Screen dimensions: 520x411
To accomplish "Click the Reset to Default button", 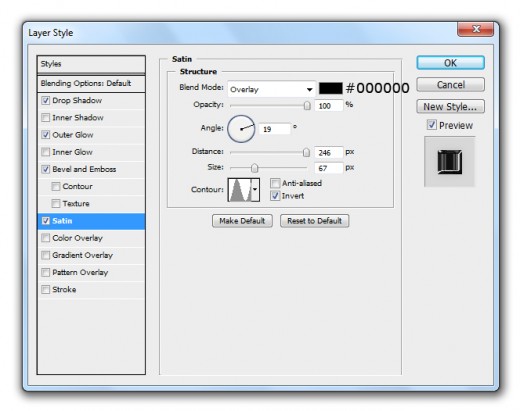I will (x=314, y=221).
